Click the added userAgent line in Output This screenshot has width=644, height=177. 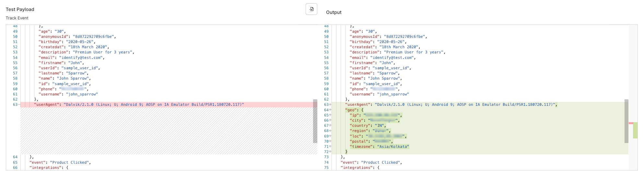480,105
